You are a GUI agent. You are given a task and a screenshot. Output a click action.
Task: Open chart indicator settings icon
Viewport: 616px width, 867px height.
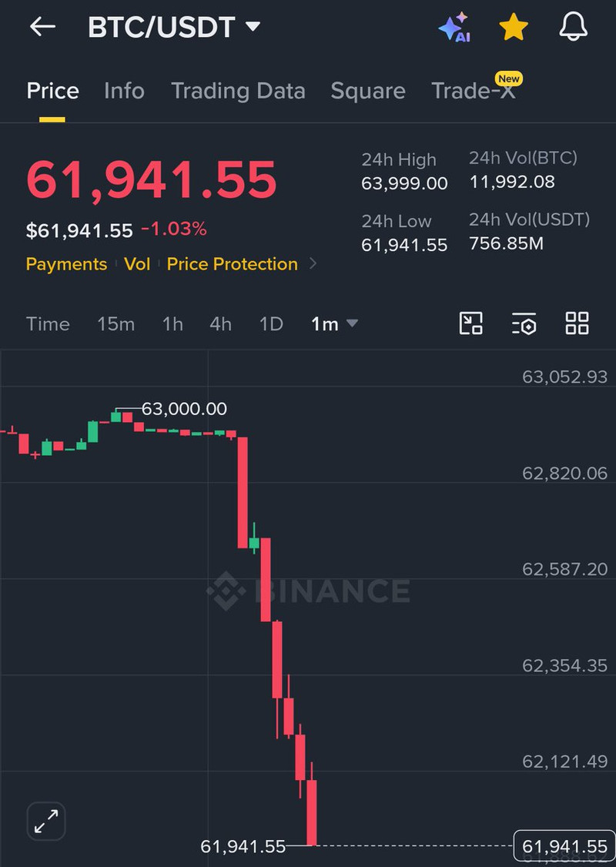click(524, 323)
